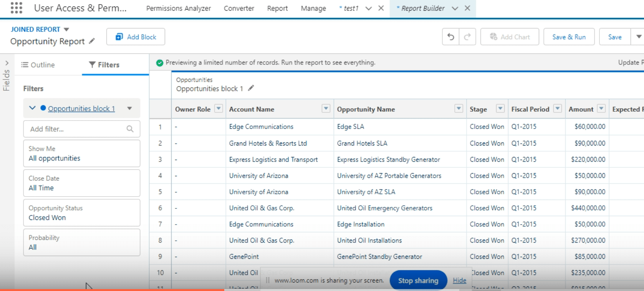
Task: Close the Report Builder tab
Action: [467, 8]
